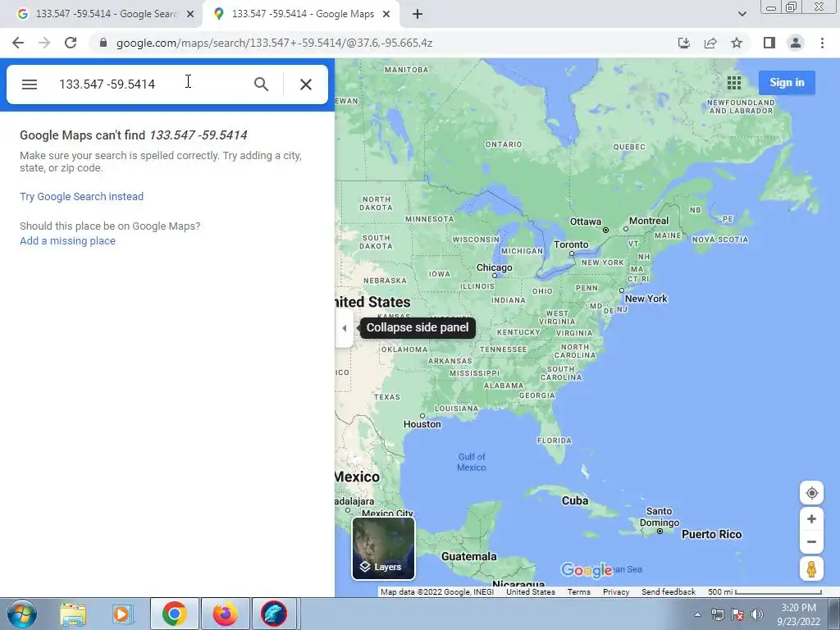840x630 pixels.
Task: Switch to the Google Search tab
Action: click(102, 14)
